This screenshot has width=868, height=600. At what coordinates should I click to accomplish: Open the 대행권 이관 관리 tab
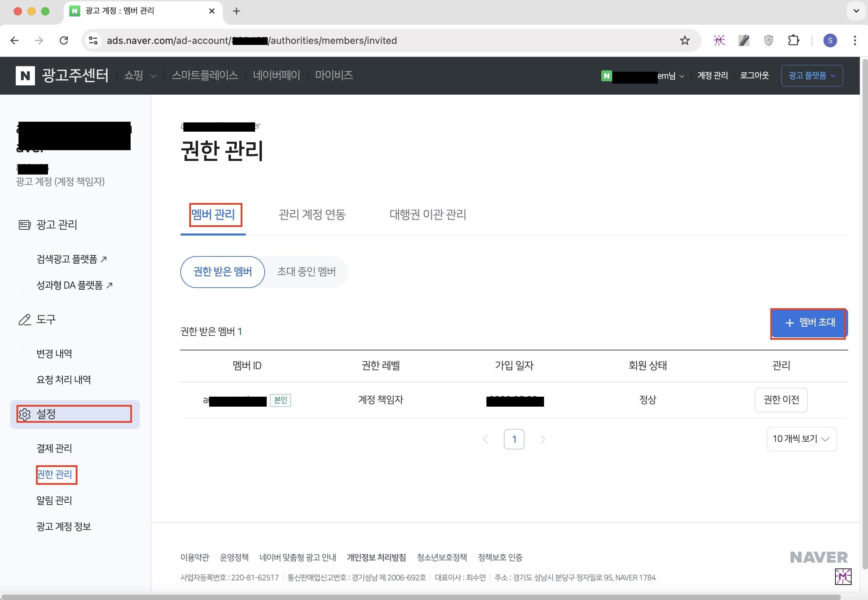point(427,215)
